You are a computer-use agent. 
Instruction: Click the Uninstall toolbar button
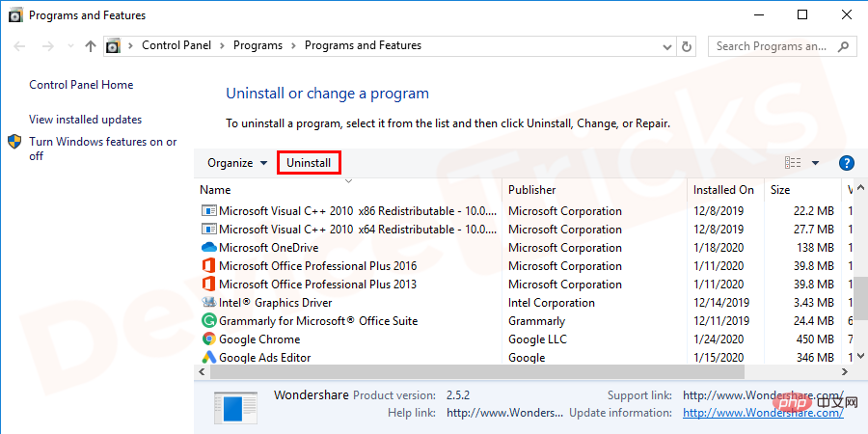click(x=309, y=163)
